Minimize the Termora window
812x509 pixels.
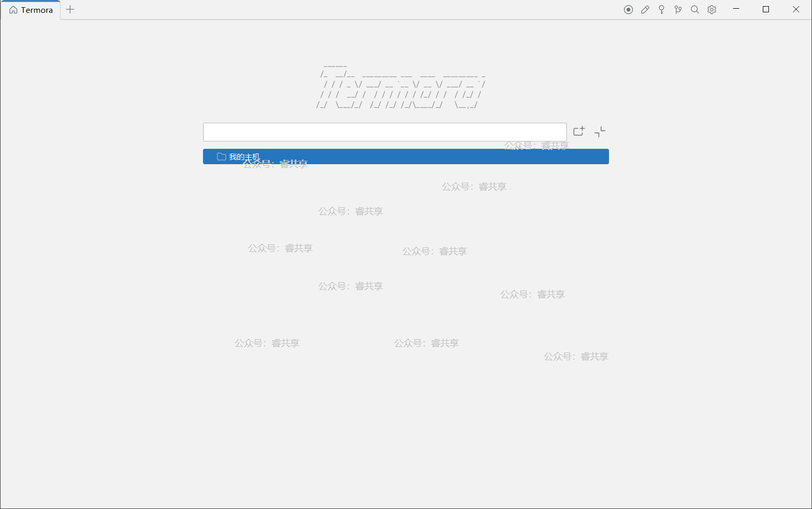click(736, 9)
